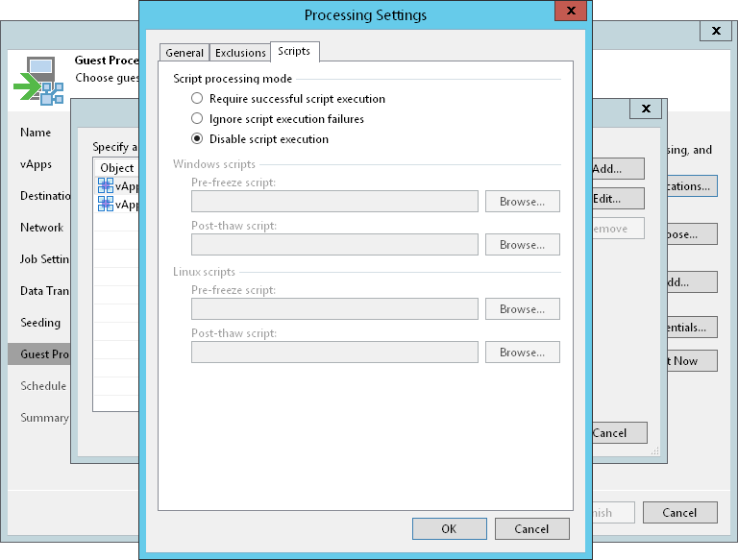Click the resize grip of objects dialog
738x560 pixels.
click(655, 451)
